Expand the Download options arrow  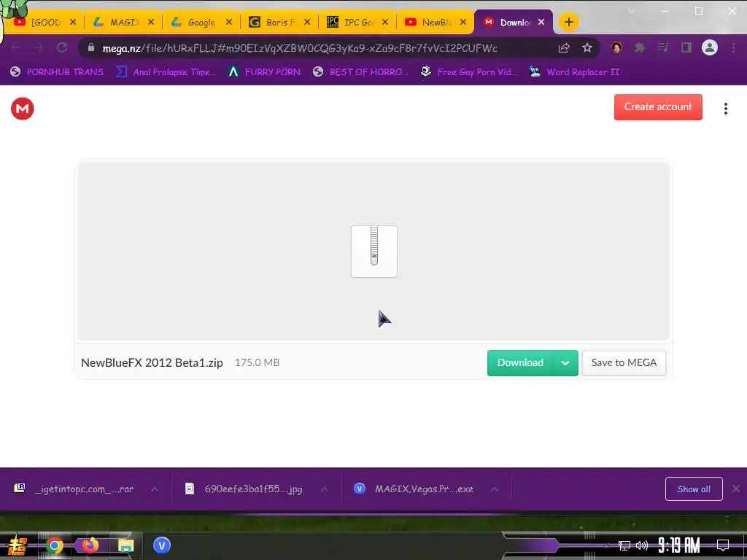click(565, 363)
